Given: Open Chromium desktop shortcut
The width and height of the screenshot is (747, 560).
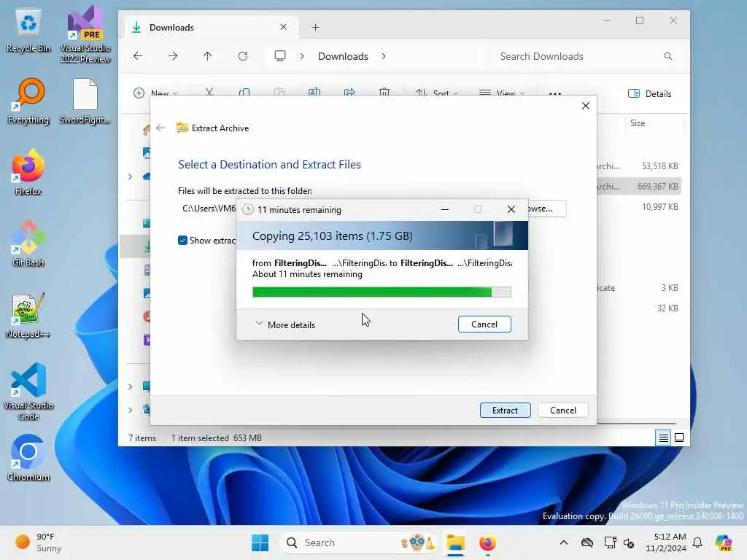Looking at the screenshot, I should click(28, 459).
